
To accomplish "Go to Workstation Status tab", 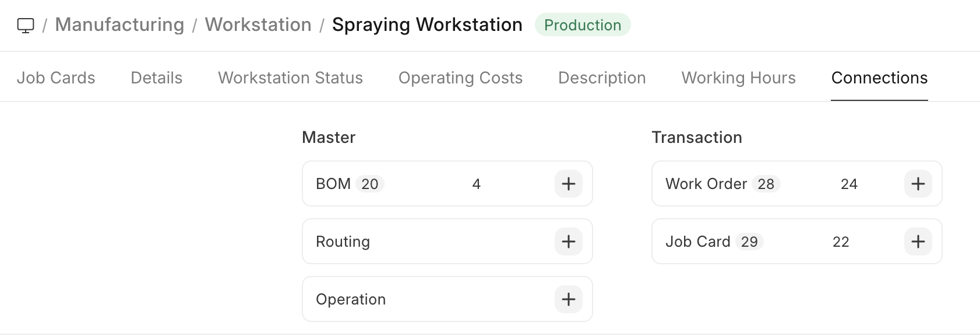I will 290,78.
